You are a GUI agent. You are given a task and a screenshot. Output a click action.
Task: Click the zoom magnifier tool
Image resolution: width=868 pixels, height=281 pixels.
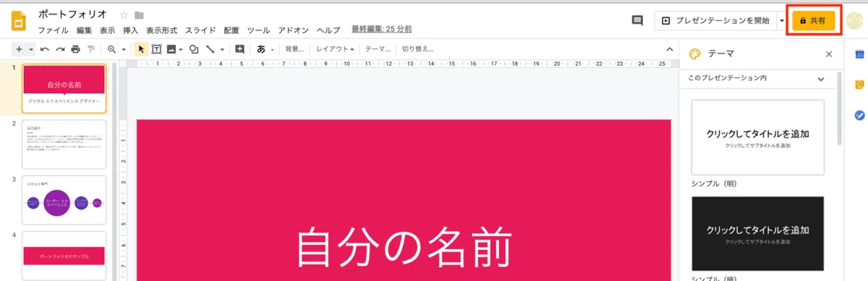click(x=112, y=49)
